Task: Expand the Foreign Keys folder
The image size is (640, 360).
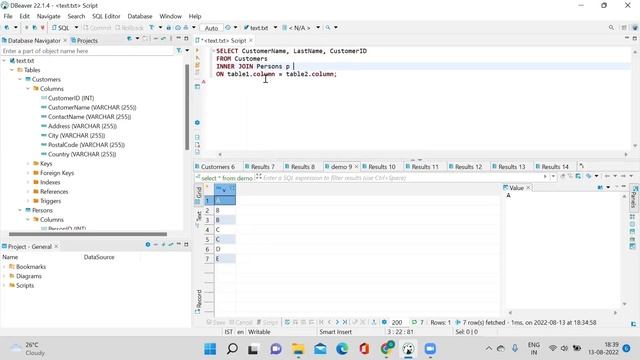Action: [28, 173]
